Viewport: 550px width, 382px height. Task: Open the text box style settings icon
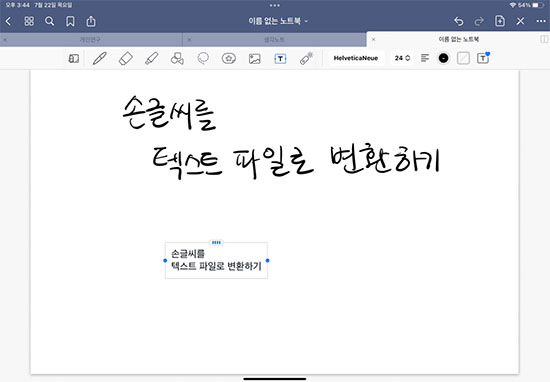click(x=483, y=58)
